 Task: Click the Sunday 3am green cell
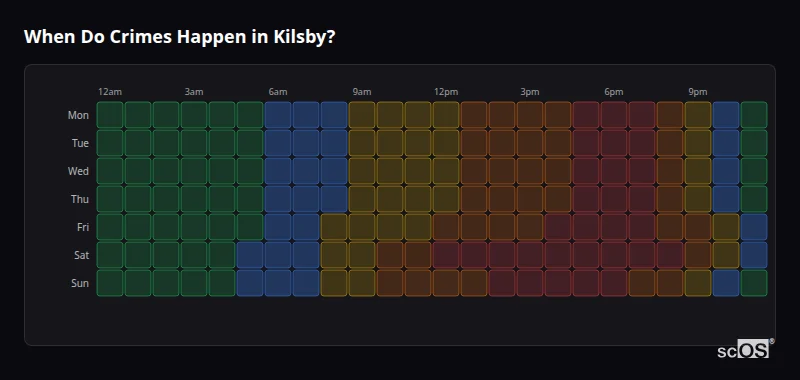tap(194, 283)
